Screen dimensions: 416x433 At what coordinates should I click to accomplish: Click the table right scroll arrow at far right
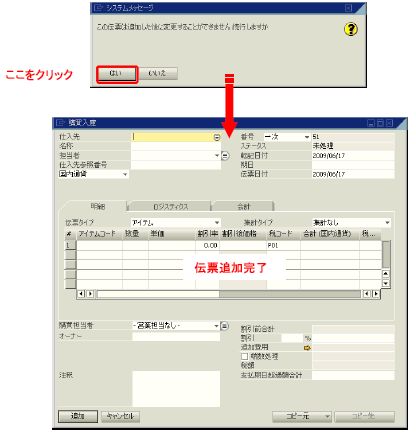pos(376,294)
